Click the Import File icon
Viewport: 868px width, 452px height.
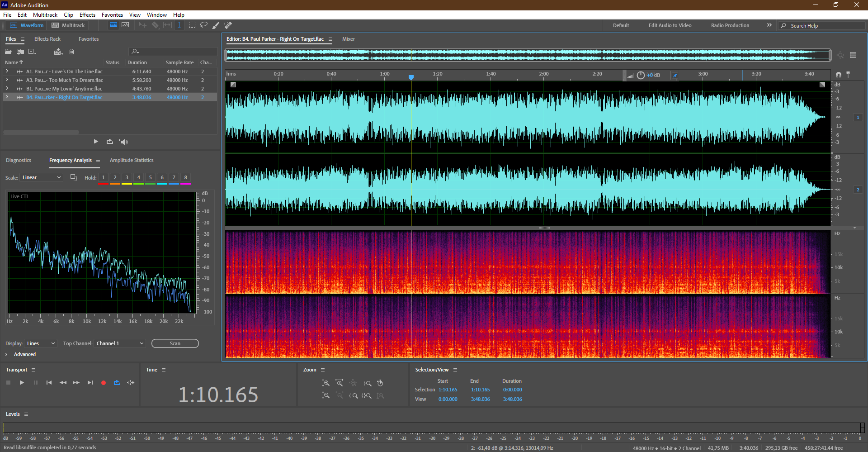click(20, 52)
